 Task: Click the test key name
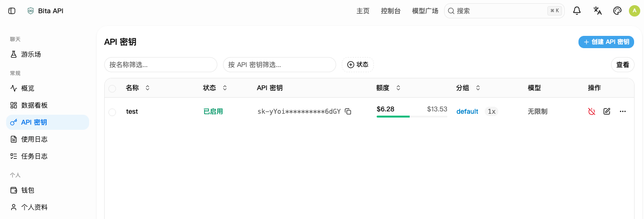coord(132,111)
